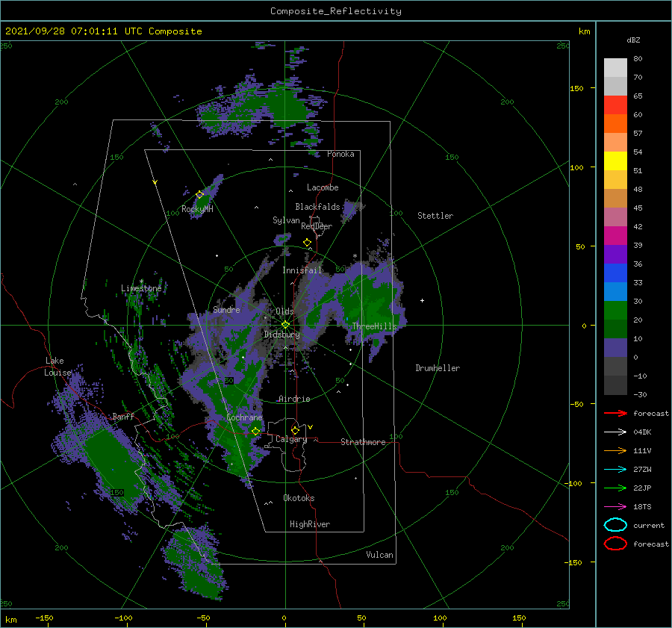Viewport: 672px width, 628px height.
Task: Click the Ponoka city label
Action: click(x=340, y=154)
